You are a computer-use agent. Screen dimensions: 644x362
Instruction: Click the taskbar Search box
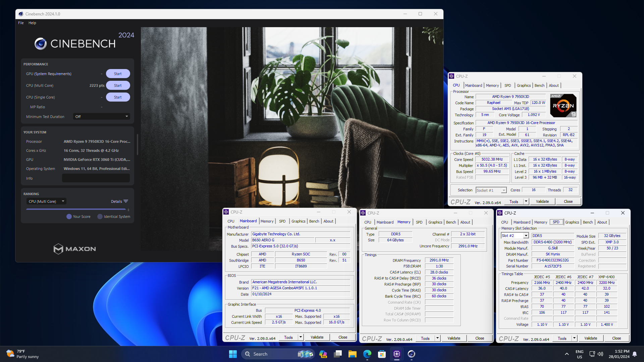click(x=278, y=354)
